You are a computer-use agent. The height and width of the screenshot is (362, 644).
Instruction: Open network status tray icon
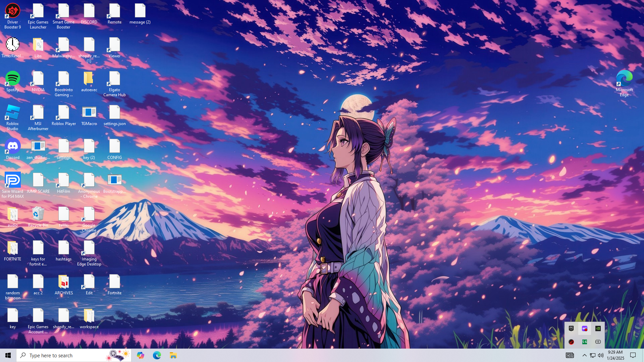pyautogui.click(x=592, y=355)
